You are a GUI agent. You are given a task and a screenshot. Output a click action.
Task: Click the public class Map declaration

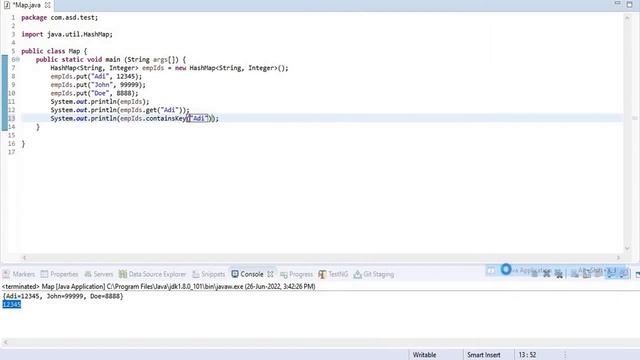pos(54,51)
